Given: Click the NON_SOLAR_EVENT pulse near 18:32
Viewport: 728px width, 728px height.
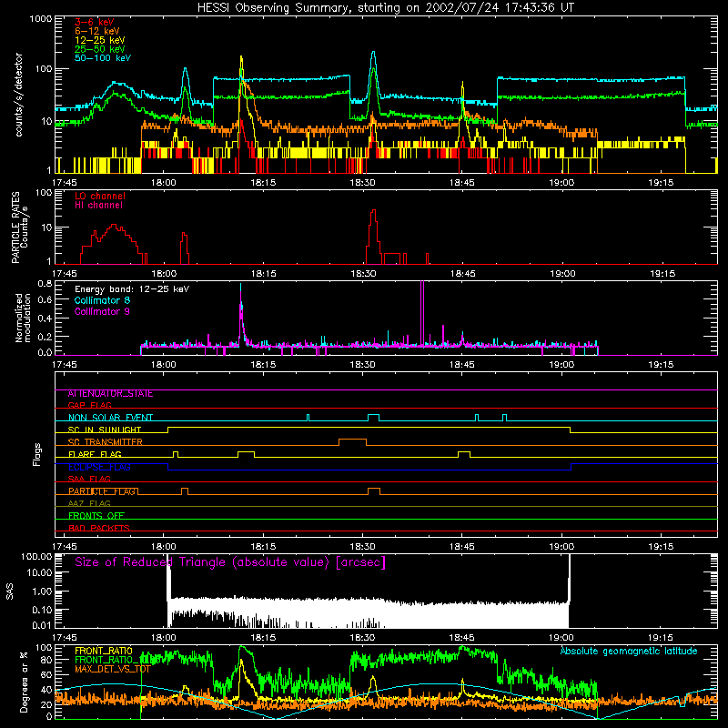Looking at the screenshot, I should (x=373, y=416).
